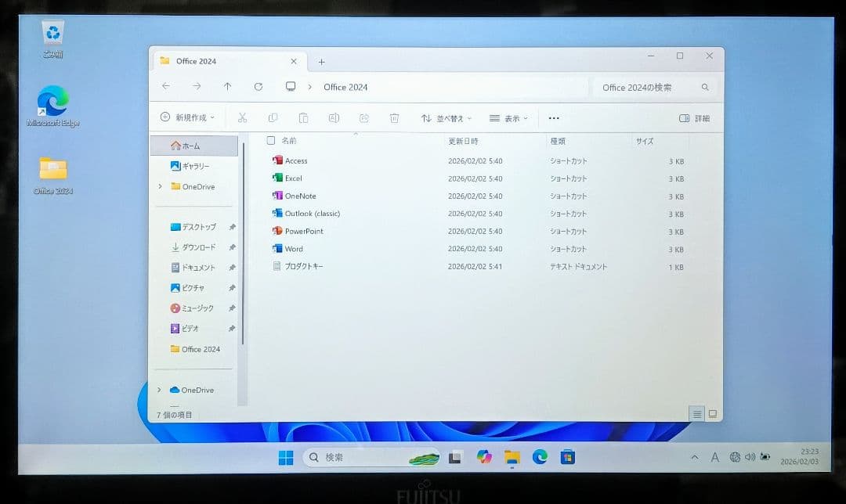
Task: Open the 表示 view dropdown
Action: (511, 117)
